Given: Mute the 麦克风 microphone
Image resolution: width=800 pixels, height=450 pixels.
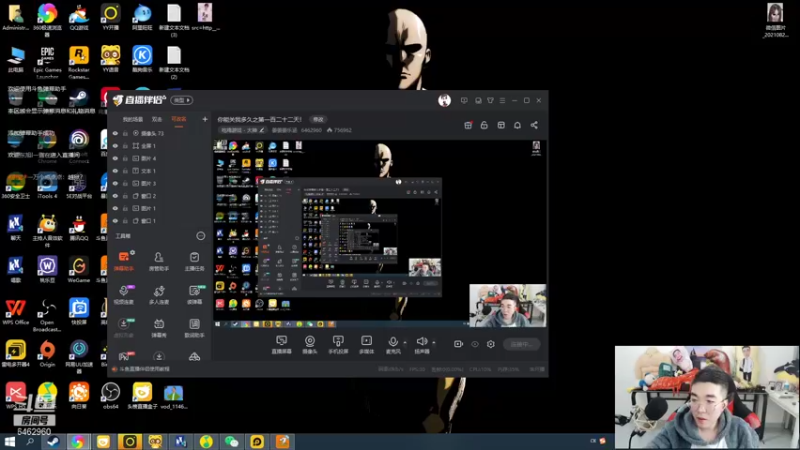Looking at the screenshot, I should (392, 344).
